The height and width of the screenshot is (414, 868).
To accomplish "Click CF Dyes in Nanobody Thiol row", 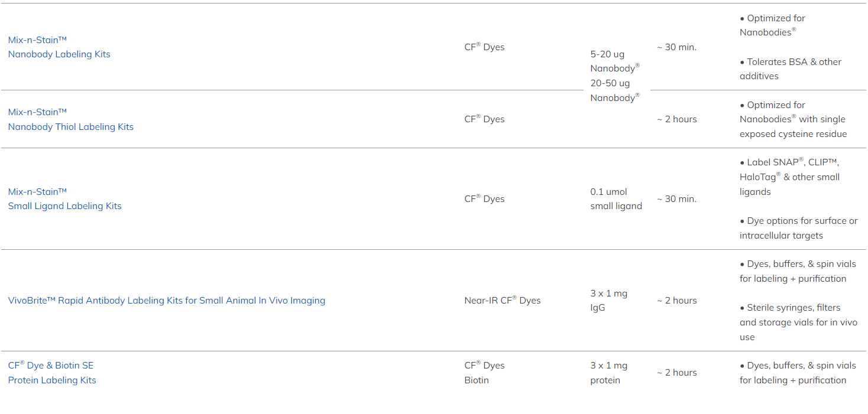I will click(x=484, y=119).
